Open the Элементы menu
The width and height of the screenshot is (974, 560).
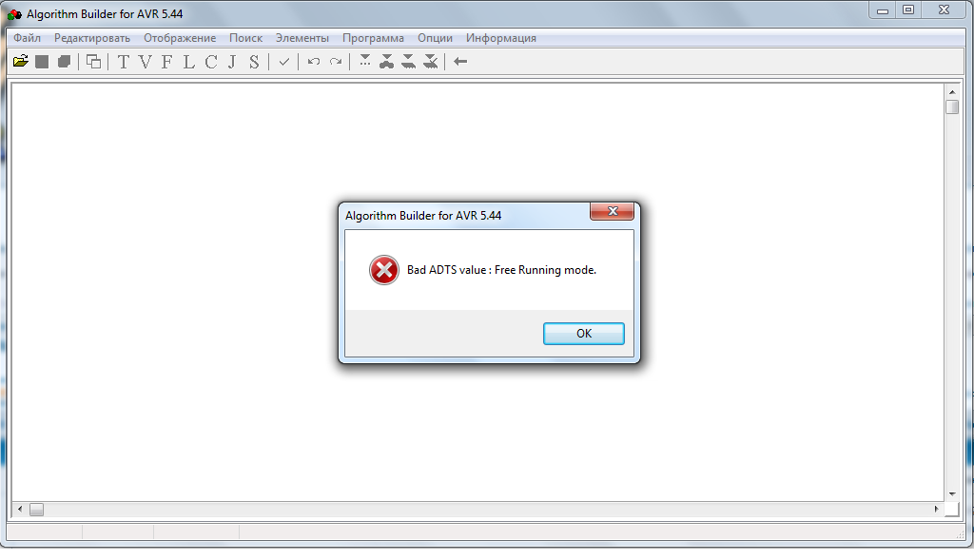coord(302,38)
